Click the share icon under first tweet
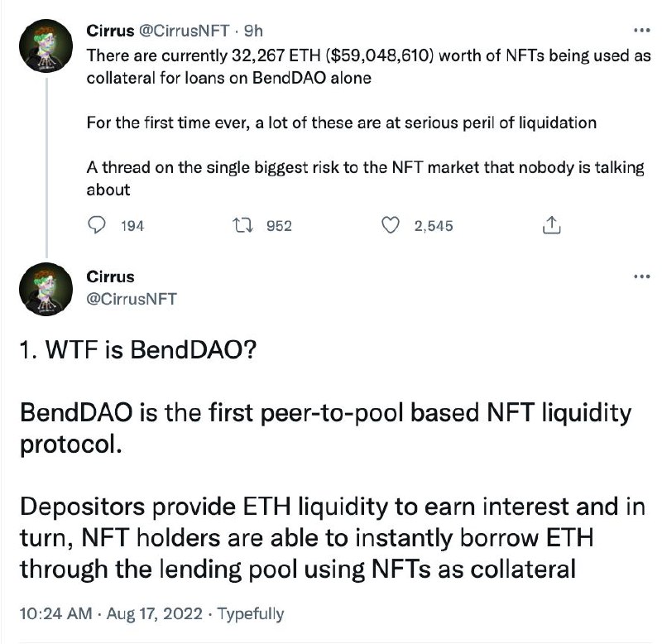This screenshot has width=662, height=644. pyautogui.click(x=551, y=225)
